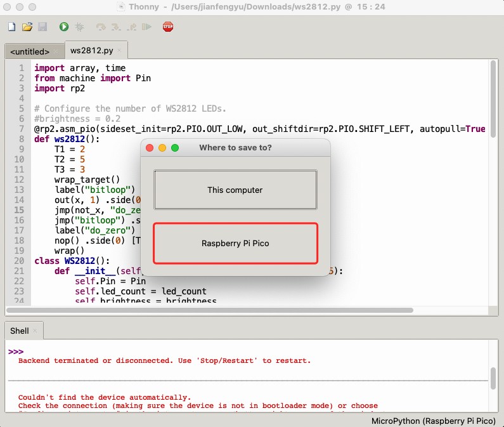Close the ws2812.py tab
The image size is (504, 427).
coord(119,50)
